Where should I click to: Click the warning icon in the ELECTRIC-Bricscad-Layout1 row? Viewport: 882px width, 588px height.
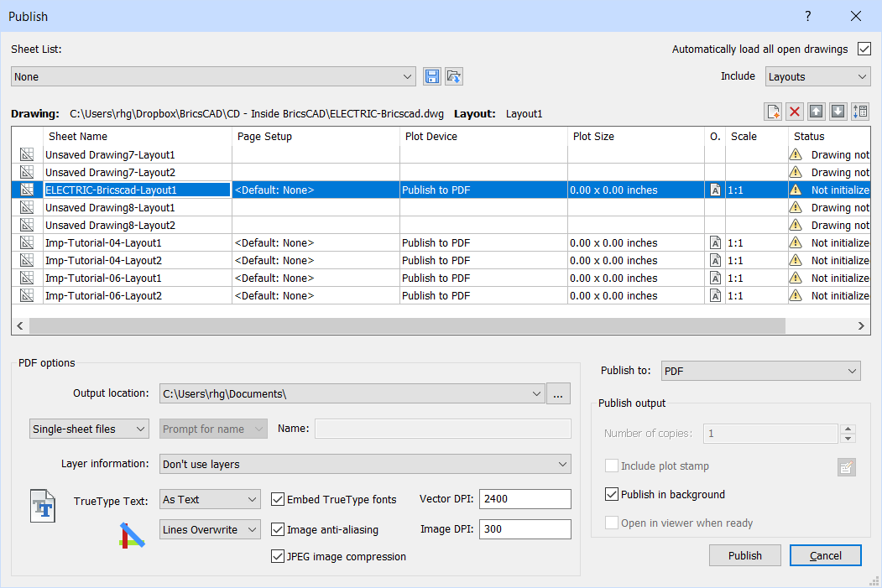point(796,190)
